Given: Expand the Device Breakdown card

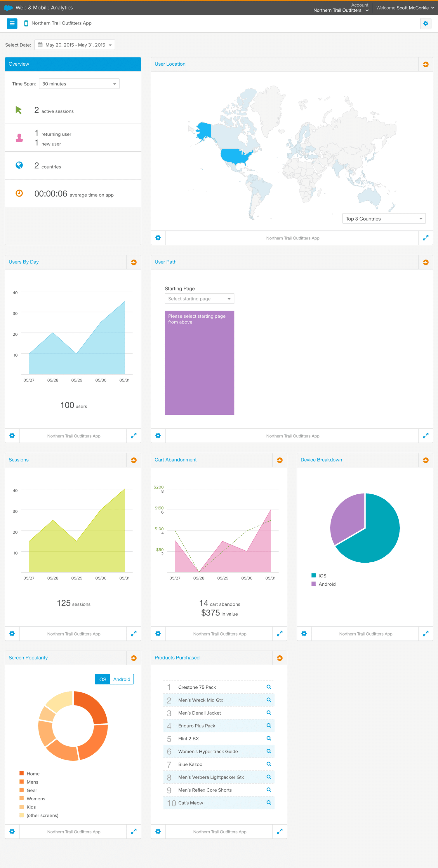Looking at the screenshot, I should (425, 633).
